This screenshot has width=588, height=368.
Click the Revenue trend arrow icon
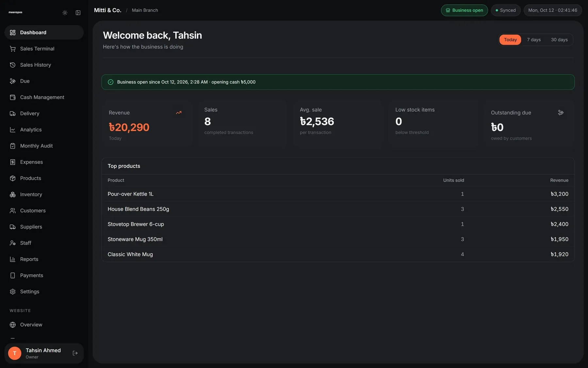179,113
